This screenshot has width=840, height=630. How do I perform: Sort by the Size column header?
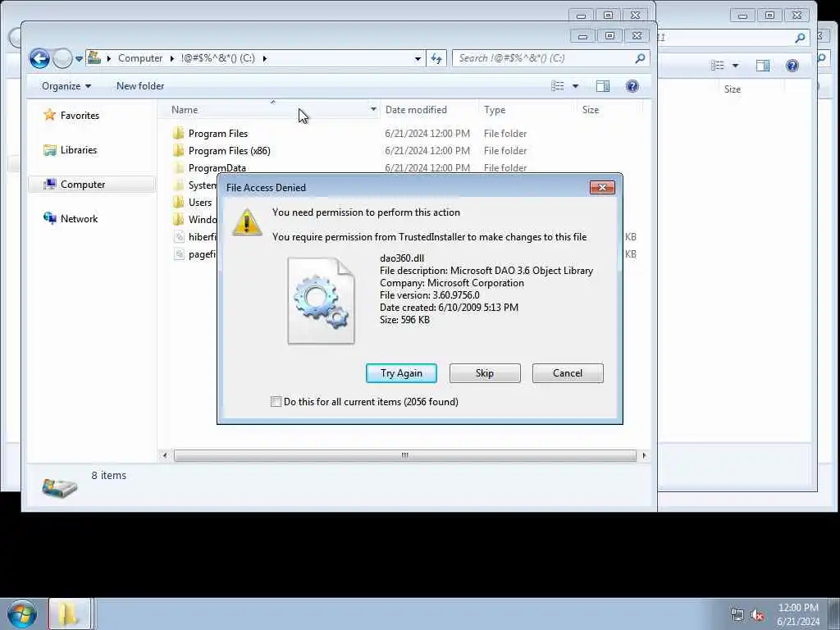tap(591, 110)
